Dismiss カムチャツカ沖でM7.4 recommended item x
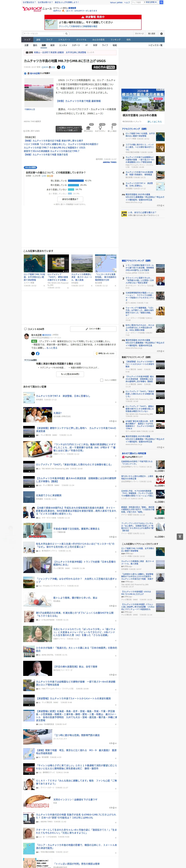186x868 pixels. (115, 402)
